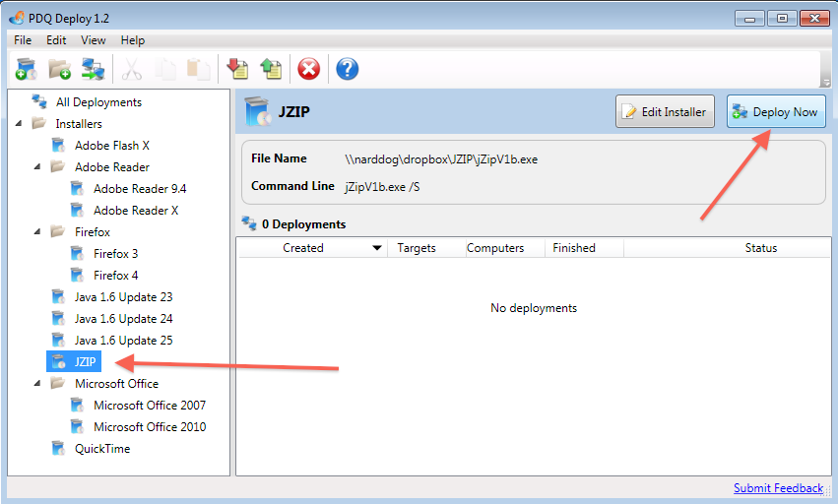Open the File menu
838x504 pixels.
point(23,40)
